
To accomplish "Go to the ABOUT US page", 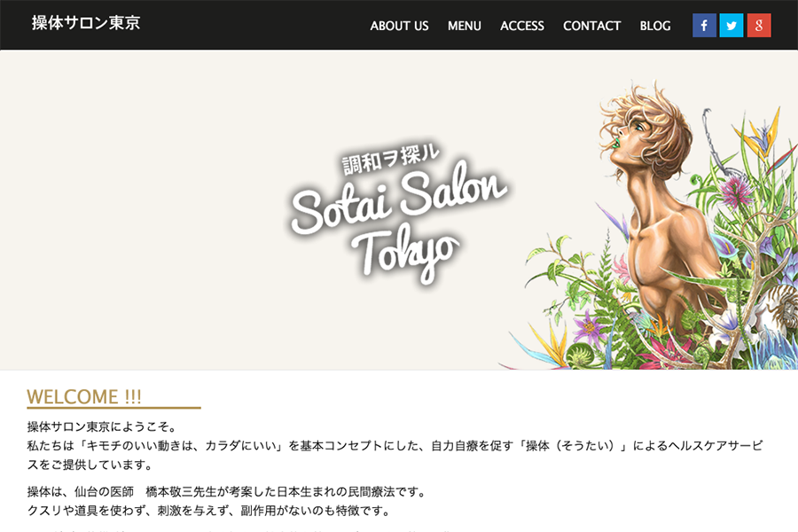I will 399,26.
